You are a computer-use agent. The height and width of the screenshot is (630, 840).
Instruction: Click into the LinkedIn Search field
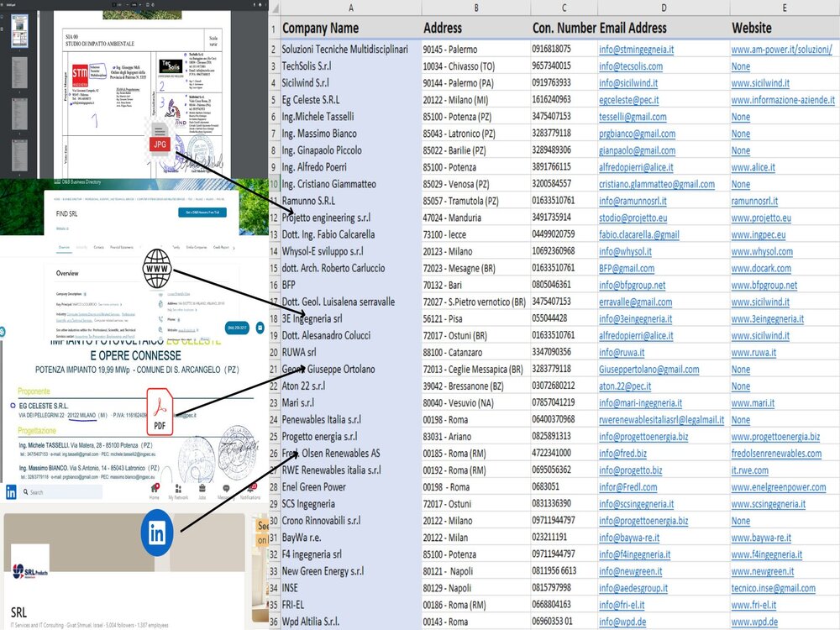(x=61, y=491)
